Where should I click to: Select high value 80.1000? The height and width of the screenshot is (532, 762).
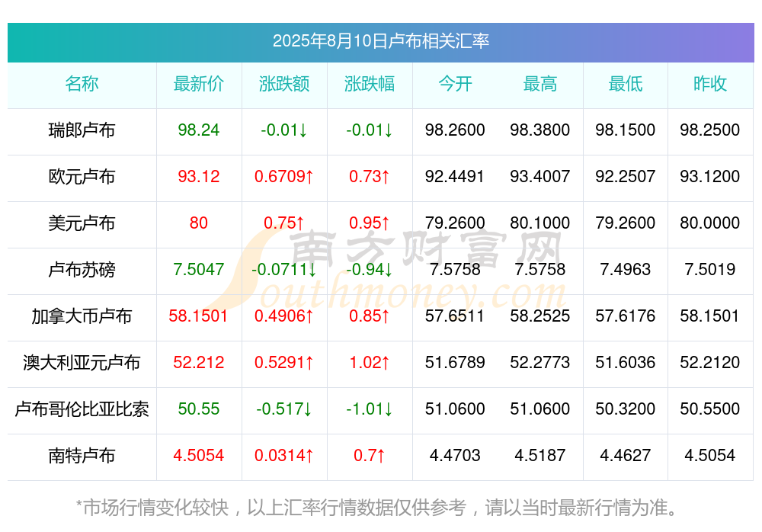tap(540, 223)
